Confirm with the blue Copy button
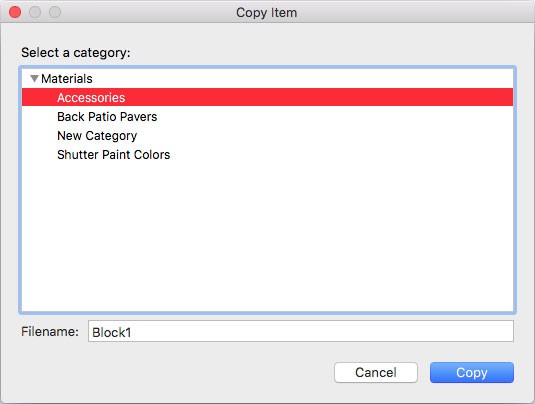 [x=472, y=372]
